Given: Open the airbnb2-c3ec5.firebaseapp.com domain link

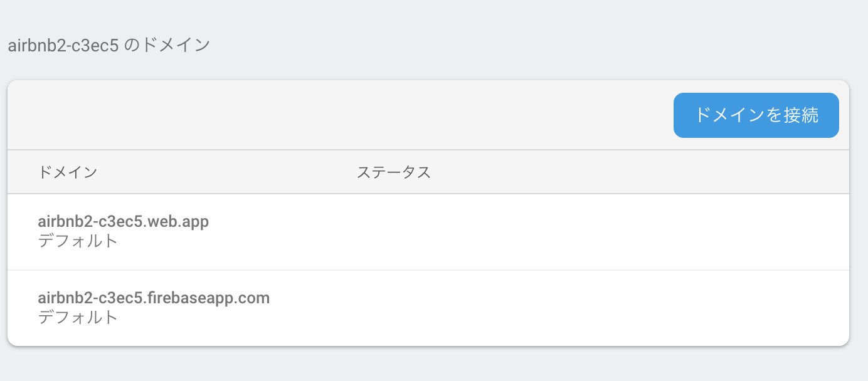Looking at the screenshot, I should 154,298.
